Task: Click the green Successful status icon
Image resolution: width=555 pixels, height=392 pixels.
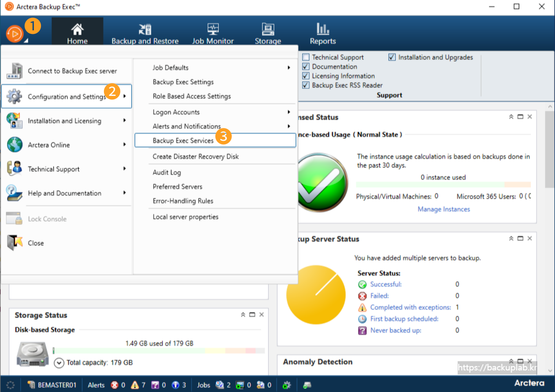Action: [362, 284]
